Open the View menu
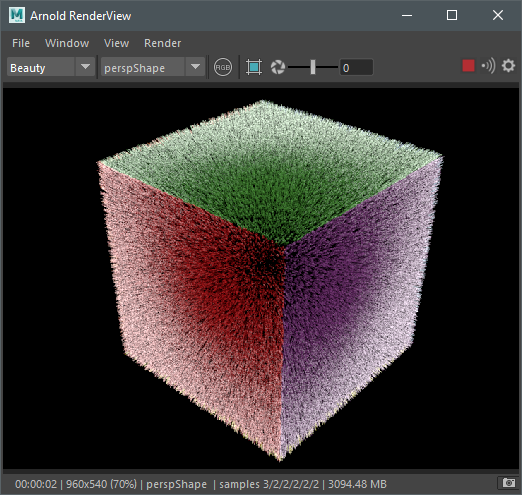 116,43
